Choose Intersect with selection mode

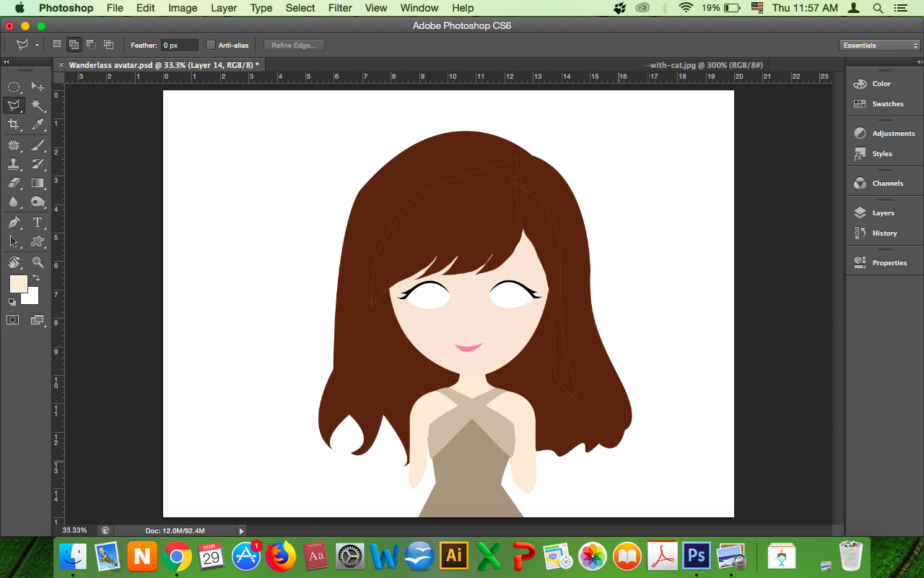pos(108,45)
